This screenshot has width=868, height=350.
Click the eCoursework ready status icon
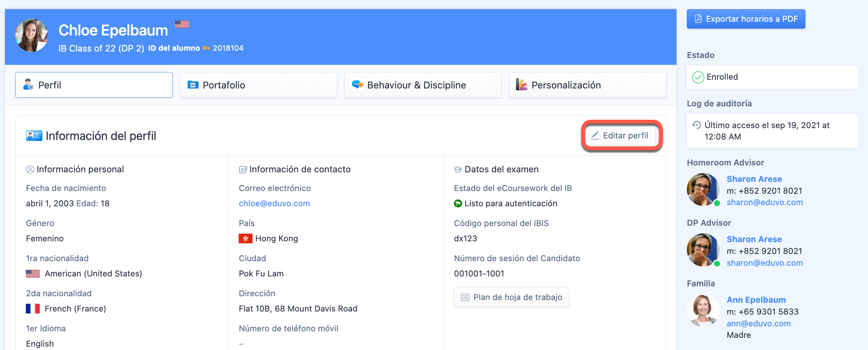click(458, 204)
